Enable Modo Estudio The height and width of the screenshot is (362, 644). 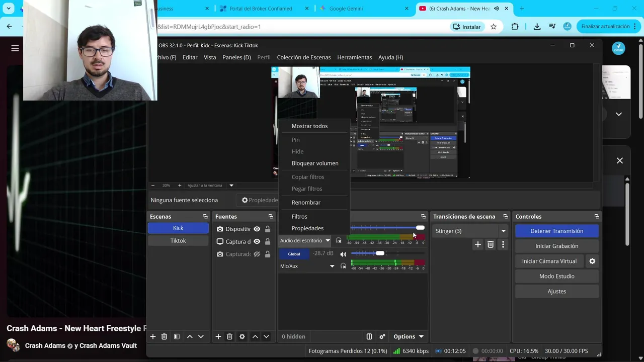click(556, 276)
